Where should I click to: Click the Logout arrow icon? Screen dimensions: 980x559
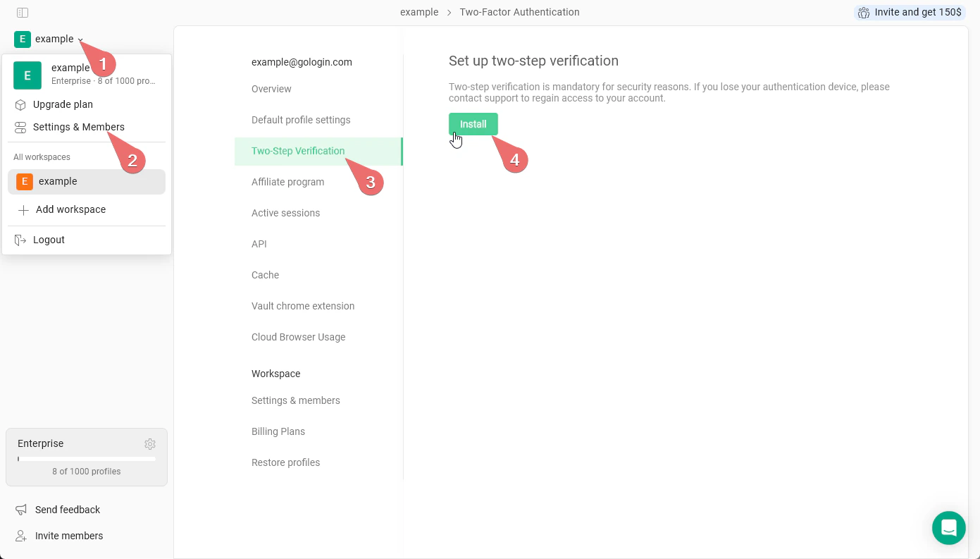click(19, 240)
